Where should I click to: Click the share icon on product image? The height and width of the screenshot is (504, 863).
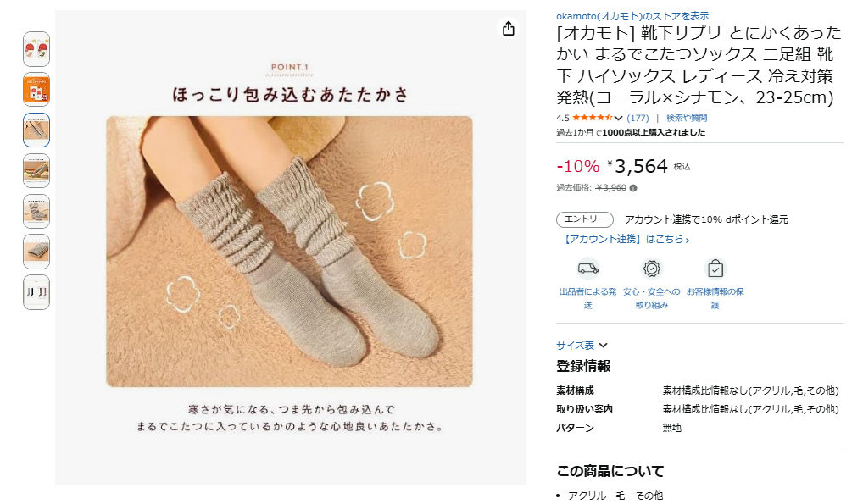[509, 28]
